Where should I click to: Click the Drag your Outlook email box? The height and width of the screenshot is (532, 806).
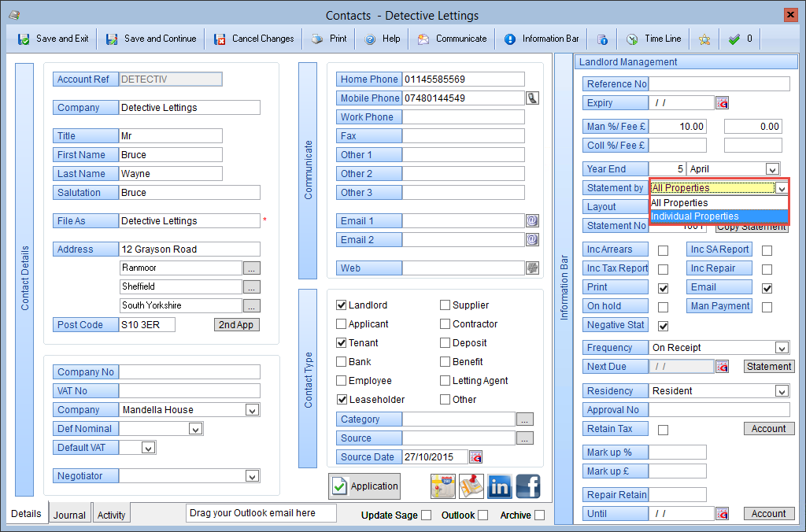pyautogui.click(x=261, y=513)
